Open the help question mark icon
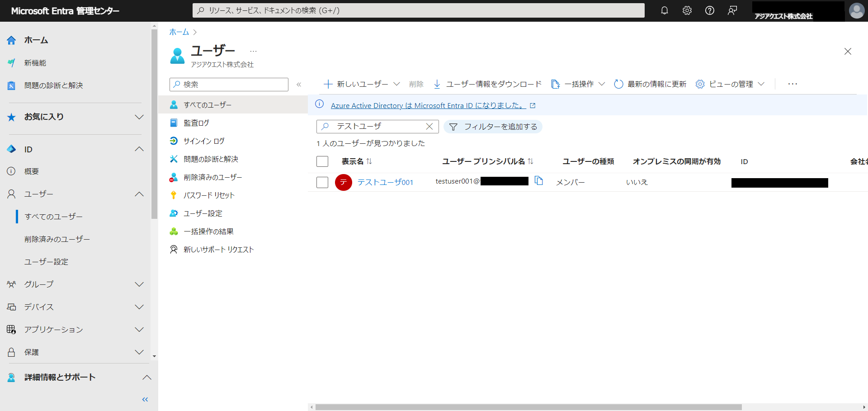Viewport: 868px width, 411px height. click(709, 10)
